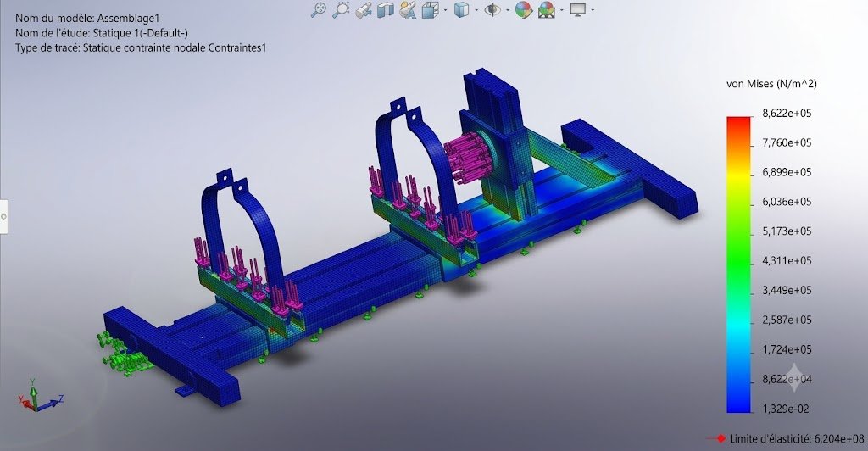Expand the collapsed left panel handle
Image resolution: width=868 pixels, height=451 pixels.
[x=3, y=216]
